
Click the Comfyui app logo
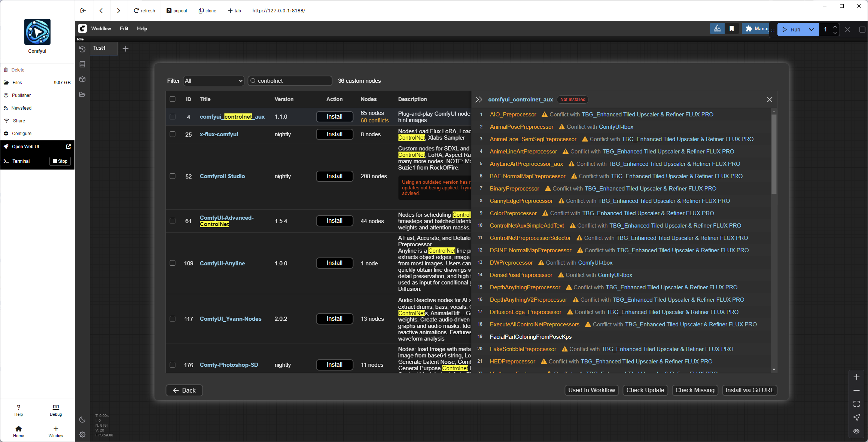(37, 32)
